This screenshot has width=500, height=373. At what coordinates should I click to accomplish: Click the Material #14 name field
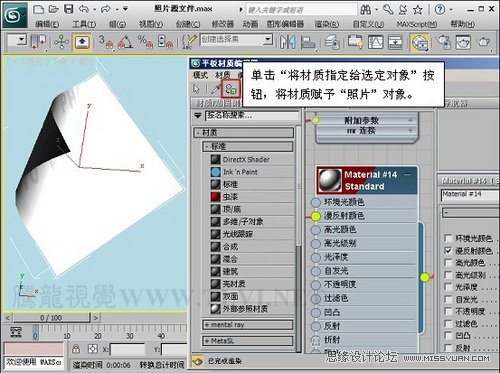coord(470,195)
